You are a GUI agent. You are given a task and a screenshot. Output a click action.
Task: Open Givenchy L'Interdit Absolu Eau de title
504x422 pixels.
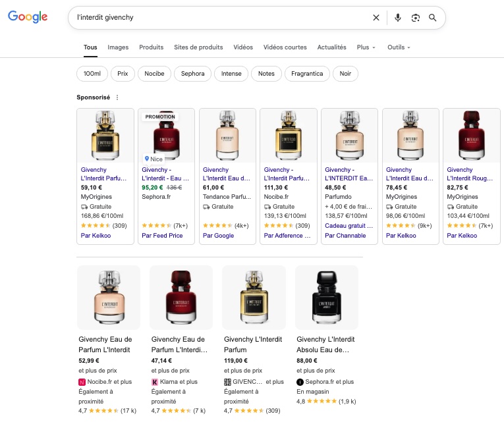pyautogui.click(x=325, y=344)
